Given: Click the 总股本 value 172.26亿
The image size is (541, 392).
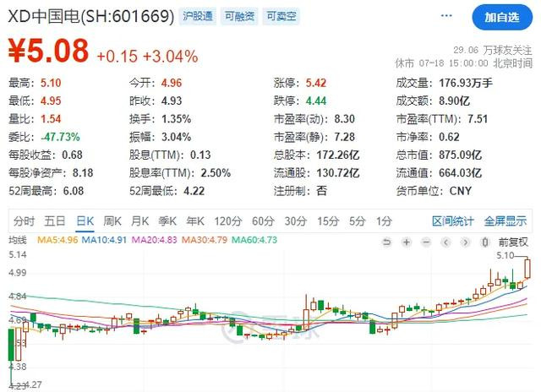Looking at the screenshot, I should [x=338, y=155].
